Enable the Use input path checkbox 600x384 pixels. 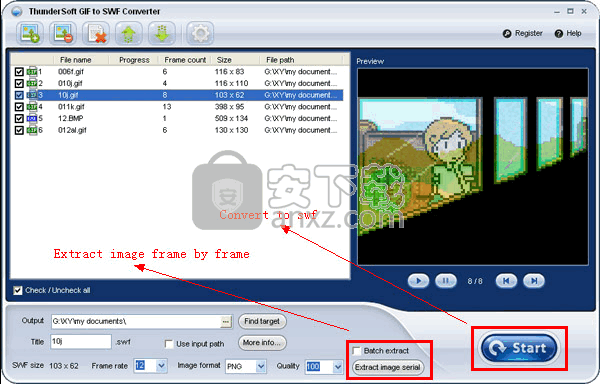169,344
